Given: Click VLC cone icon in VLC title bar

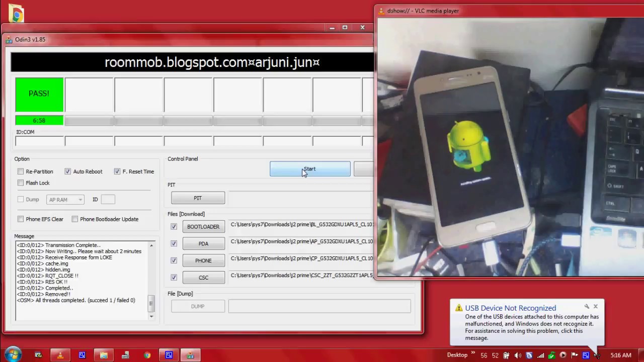Looking at the screenshot, I should [381, 11].
